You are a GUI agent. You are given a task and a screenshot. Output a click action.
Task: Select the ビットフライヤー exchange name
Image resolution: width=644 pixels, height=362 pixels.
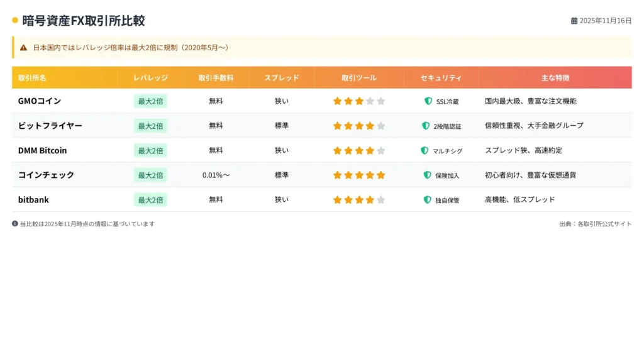coord(50,126)
